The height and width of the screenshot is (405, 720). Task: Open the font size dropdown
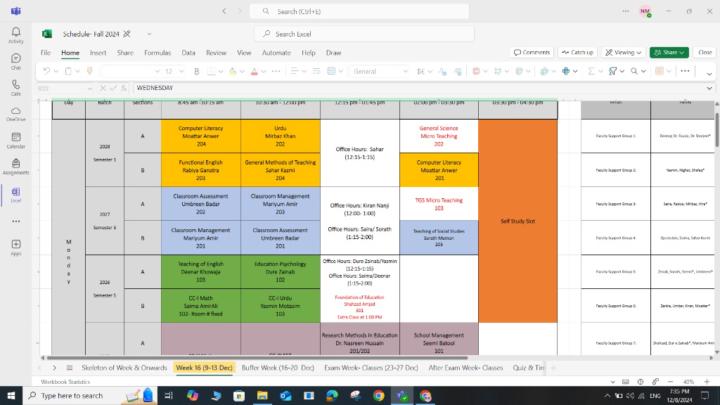click(x=181, y=71)
